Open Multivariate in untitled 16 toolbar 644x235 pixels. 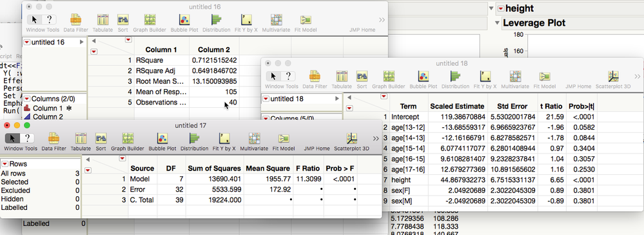coord(276,20)
